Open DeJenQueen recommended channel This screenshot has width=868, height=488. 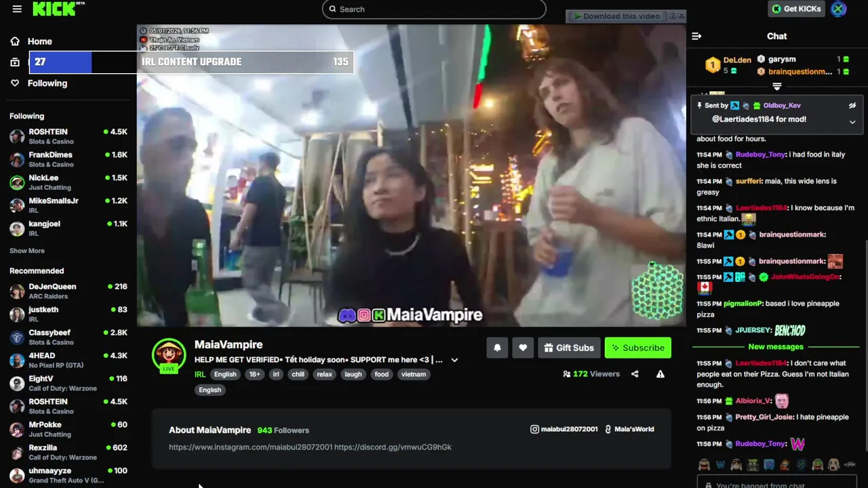tap(68, 291)
